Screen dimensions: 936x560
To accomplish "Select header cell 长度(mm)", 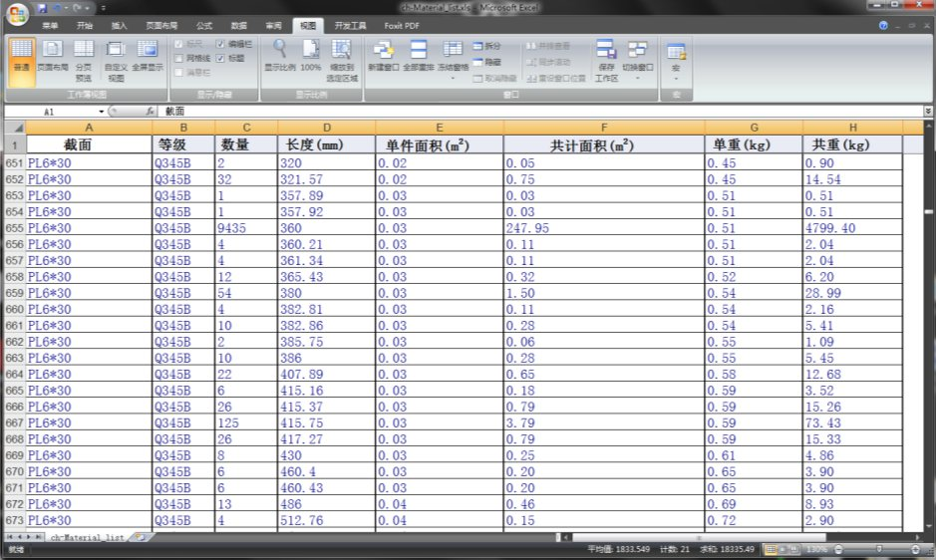I will click(327, 144).
